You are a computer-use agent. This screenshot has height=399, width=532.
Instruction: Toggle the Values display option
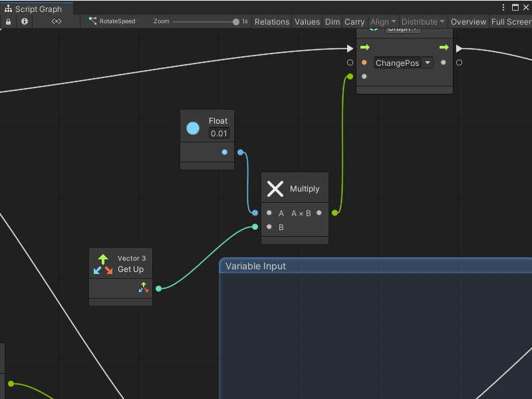point(307,21)
